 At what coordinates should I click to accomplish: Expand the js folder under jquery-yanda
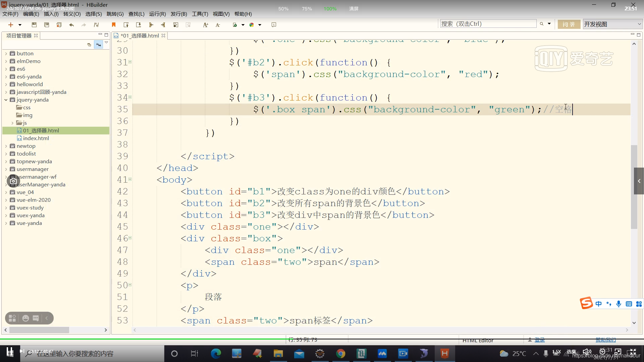[x=12, y=123]
